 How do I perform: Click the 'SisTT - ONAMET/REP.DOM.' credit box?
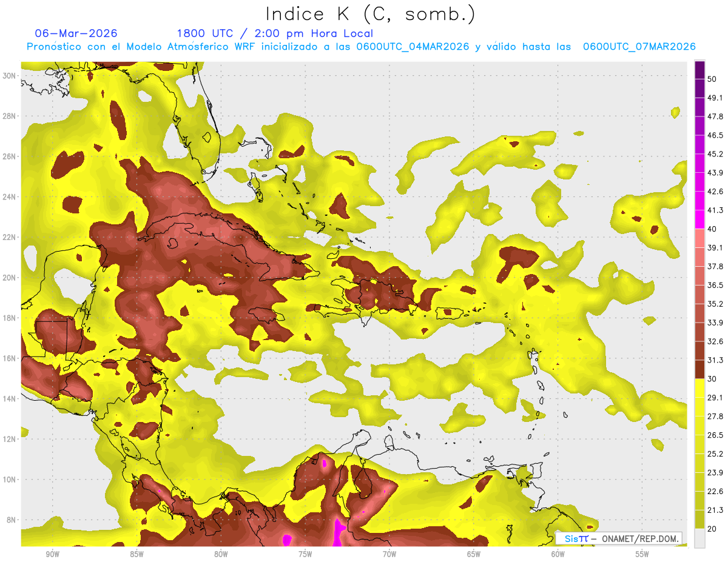[x=619, y=538]
